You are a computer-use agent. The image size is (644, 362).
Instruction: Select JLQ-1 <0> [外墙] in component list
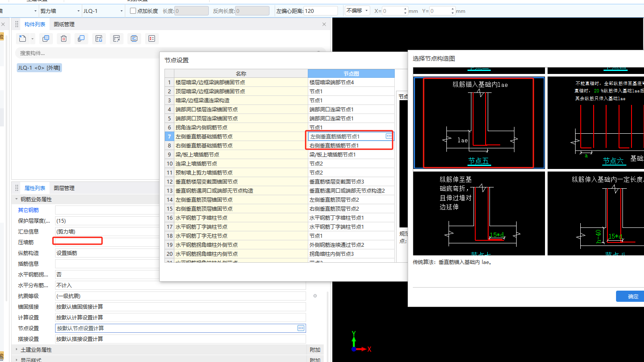click(39, 67)
